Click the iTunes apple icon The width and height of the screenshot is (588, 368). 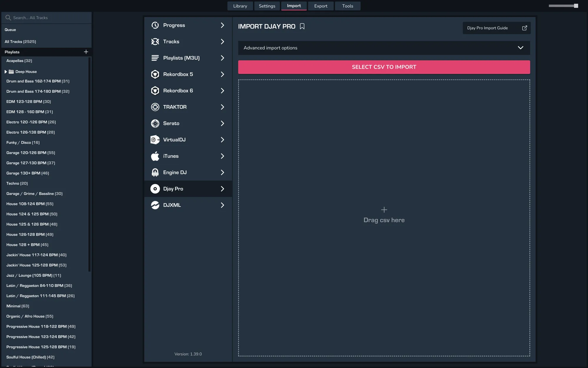[x=155, y=156]
